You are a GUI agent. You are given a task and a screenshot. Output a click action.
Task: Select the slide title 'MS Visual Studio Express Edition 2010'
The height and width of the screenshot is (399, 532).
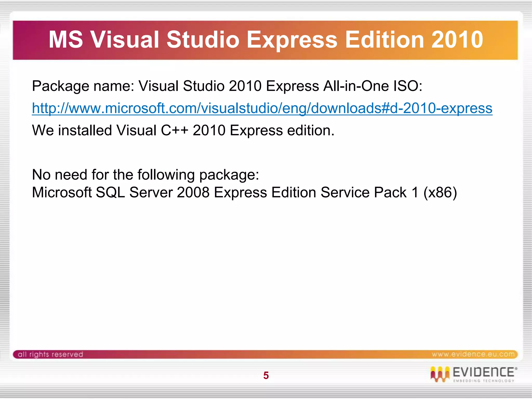click(265, 39)
